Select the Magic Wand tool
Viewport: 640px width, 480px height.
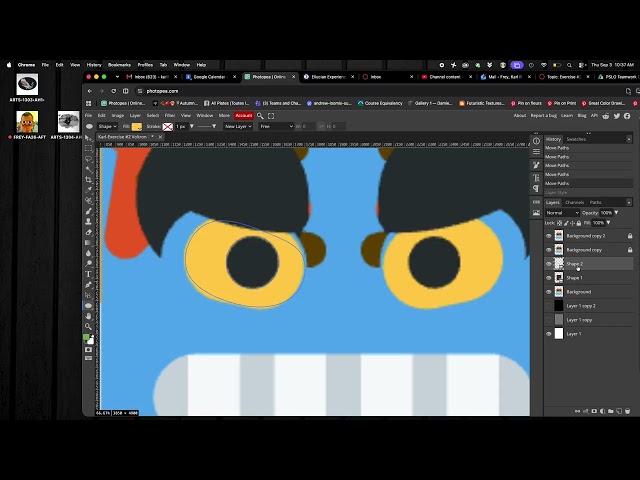(x=88, y=169)
